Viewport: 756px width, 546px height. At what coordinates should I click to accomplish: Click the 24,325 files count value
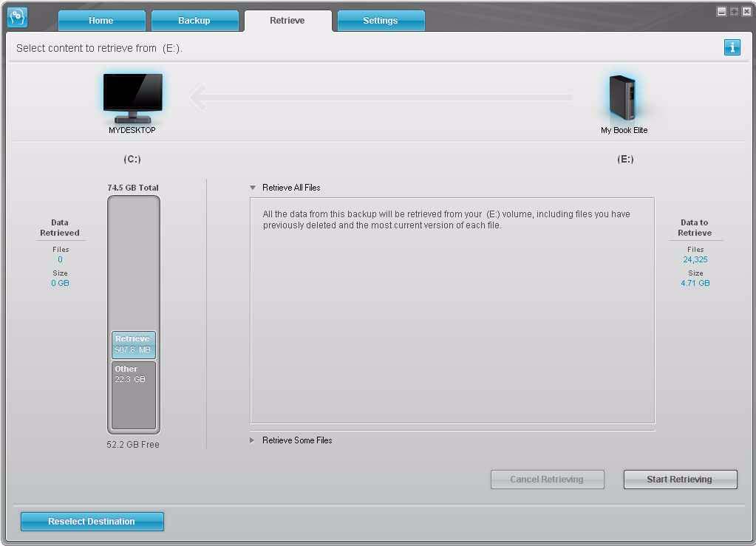pos(695,259)
